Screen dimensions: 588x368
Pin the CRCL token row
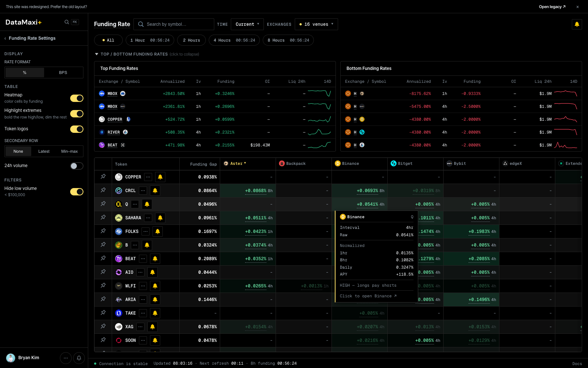(103, 190)
